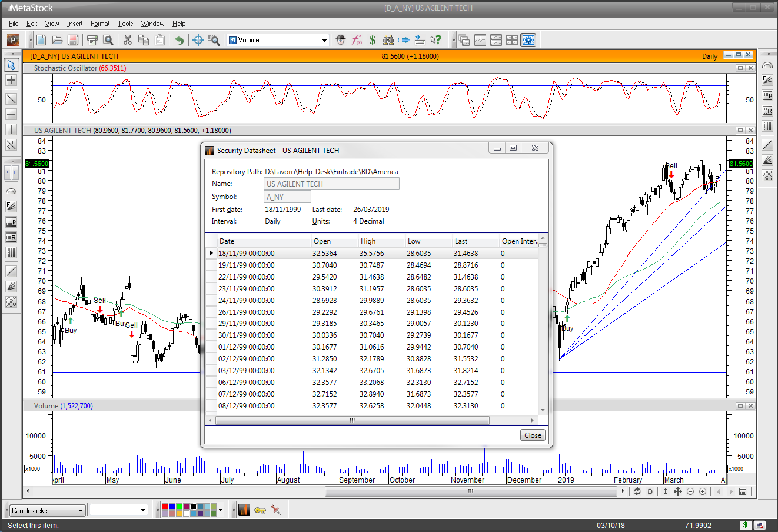The height and width of the screenshot is (532, 778).
Task: Pick the black color swatch
Action: (x=193, y=507)
